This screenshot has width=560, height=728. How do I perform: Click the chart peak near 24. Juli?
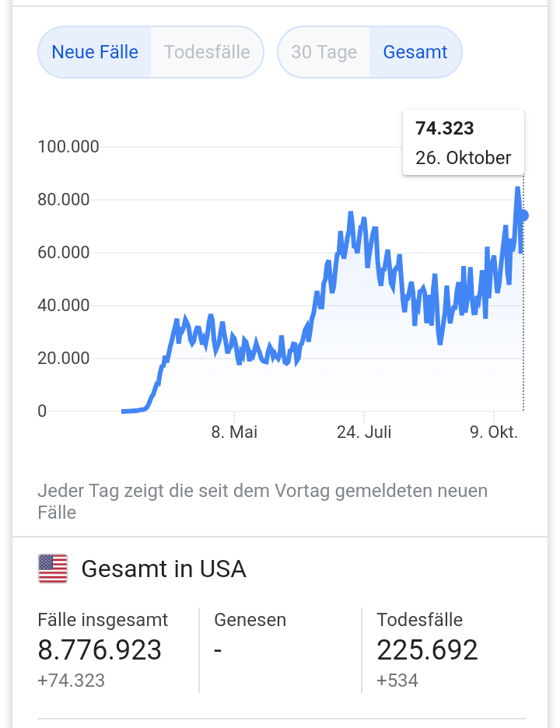(351, 213)
